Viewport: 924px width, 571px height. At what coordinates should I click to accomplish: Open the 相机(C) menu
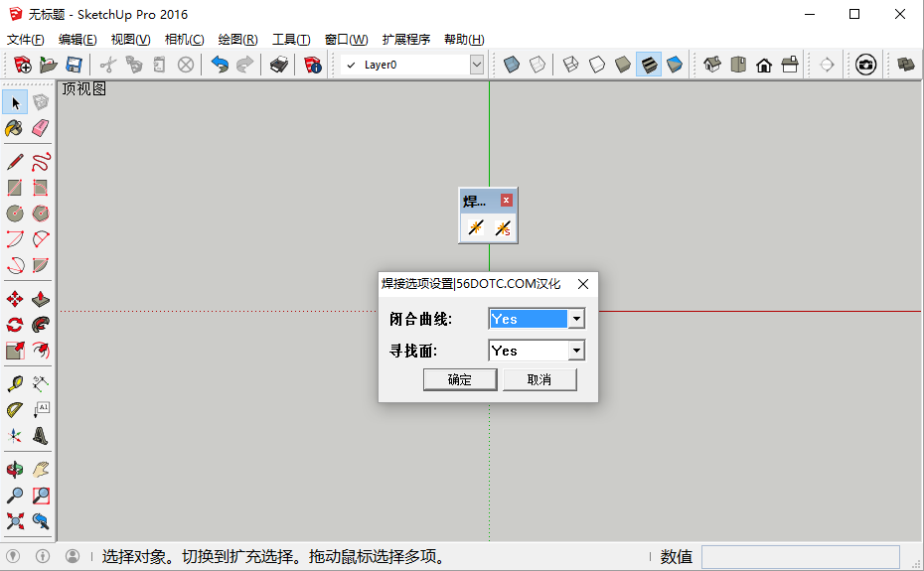[184, 40]
